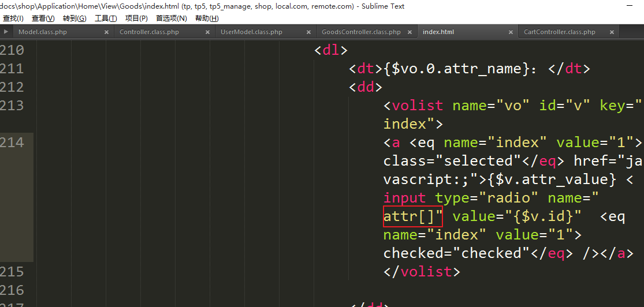
Task: Open the 查找(I) menu
Action: tap(13, 18)
